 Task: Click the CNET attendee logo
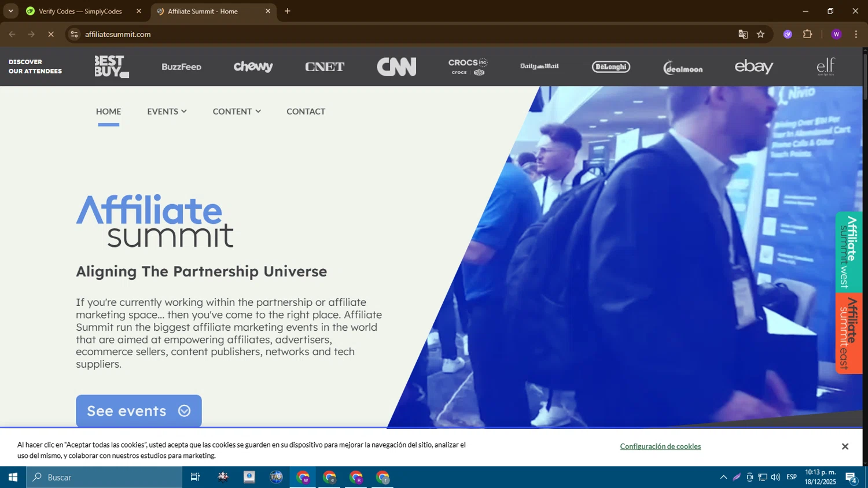[325, 66]
